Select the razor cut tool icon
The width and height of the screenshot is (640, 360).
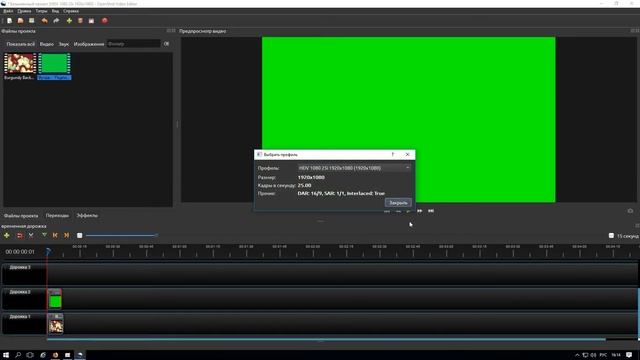[31, 236]
